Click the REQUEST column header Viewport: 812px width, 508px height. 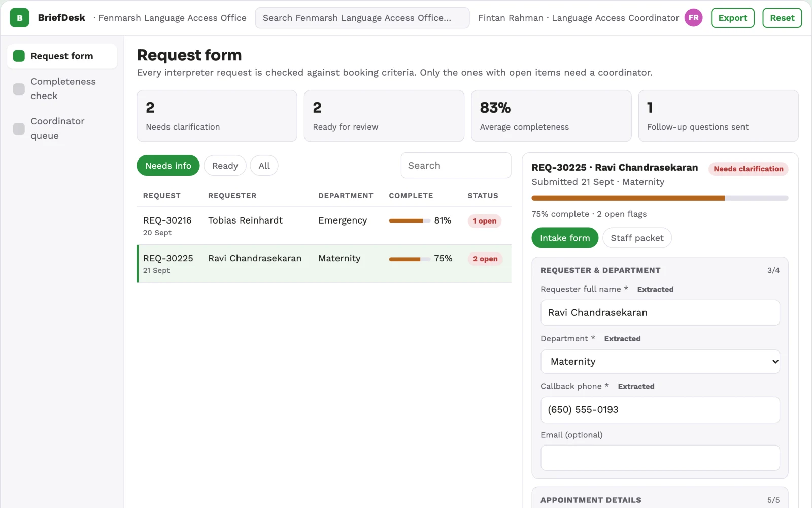tap(162, 196)
